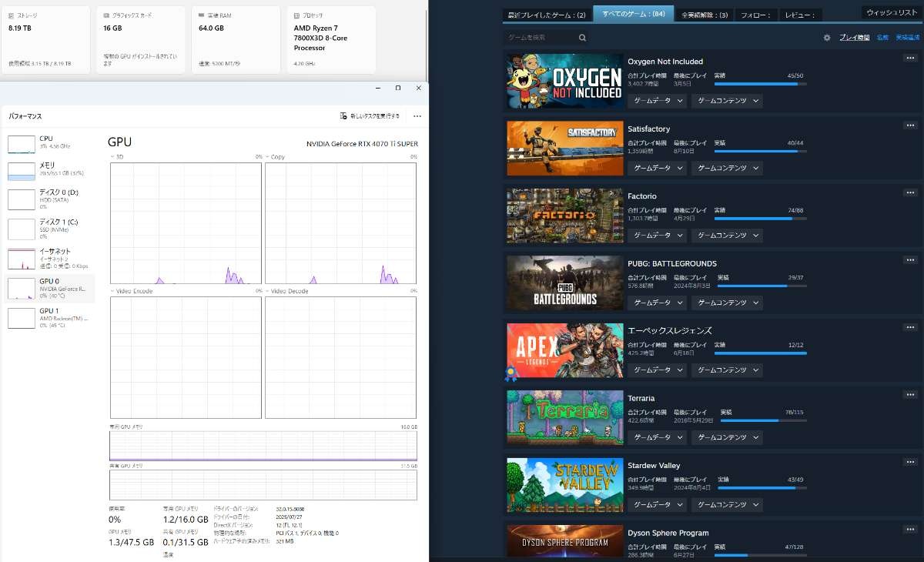
Task: Open the Oxygen Not Included title link
Action: [665, 62]
